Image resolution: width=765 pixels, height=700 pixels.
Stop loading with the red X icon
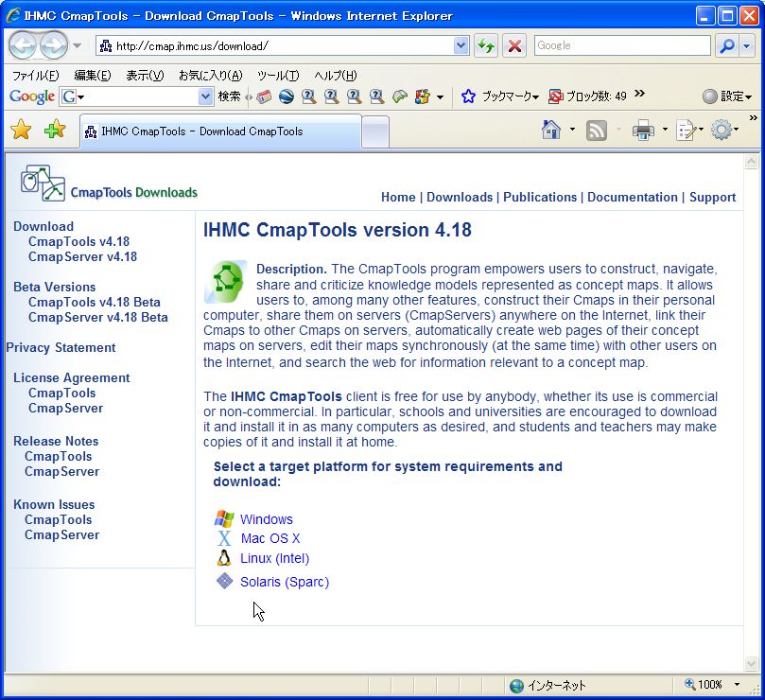click(514, 46)
